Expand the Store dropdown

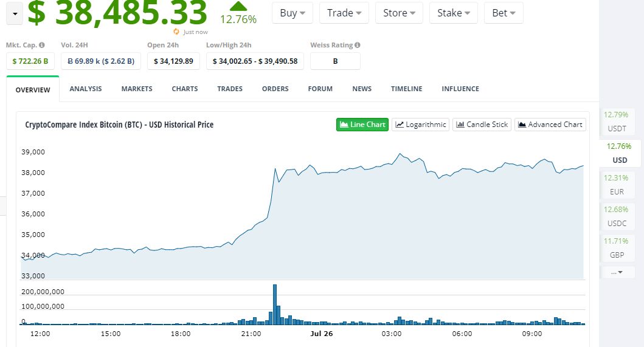(399, 13)
